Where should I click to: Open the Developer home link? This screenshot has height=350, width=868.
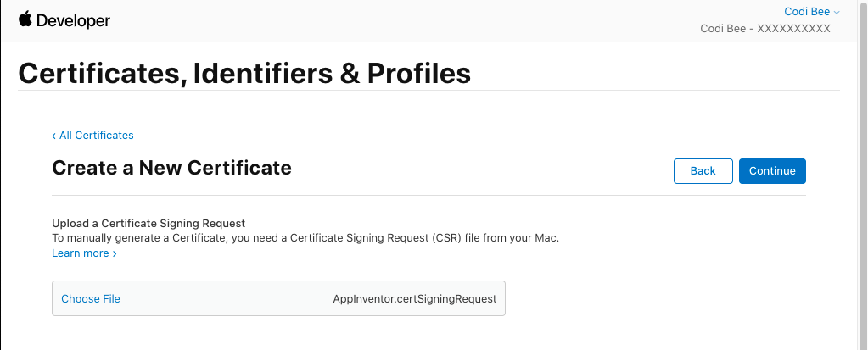(64, 20)
